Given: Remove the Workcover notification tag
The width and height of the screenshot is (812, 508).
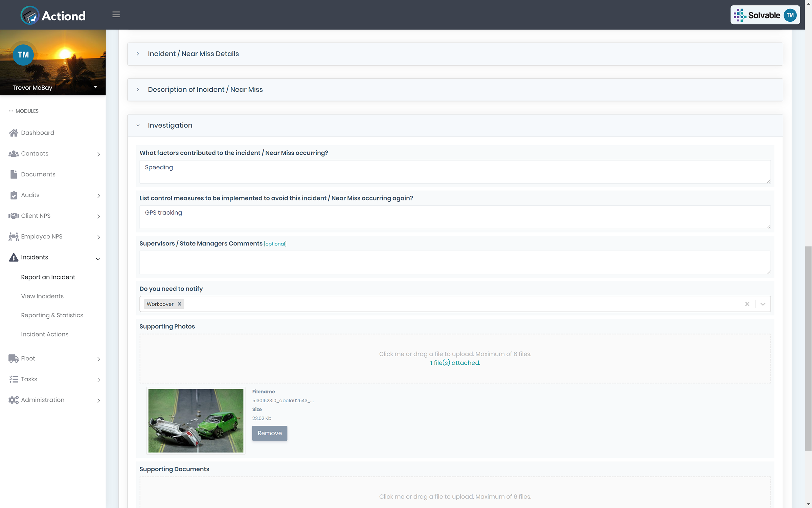Looking at the screenshot, I should [179, 304].
